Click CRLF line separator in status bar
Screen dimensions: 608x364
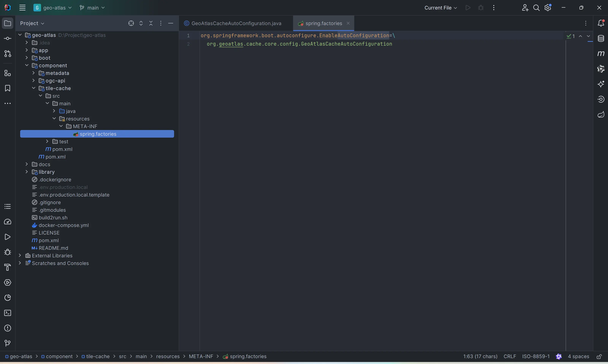click(510, 356)
